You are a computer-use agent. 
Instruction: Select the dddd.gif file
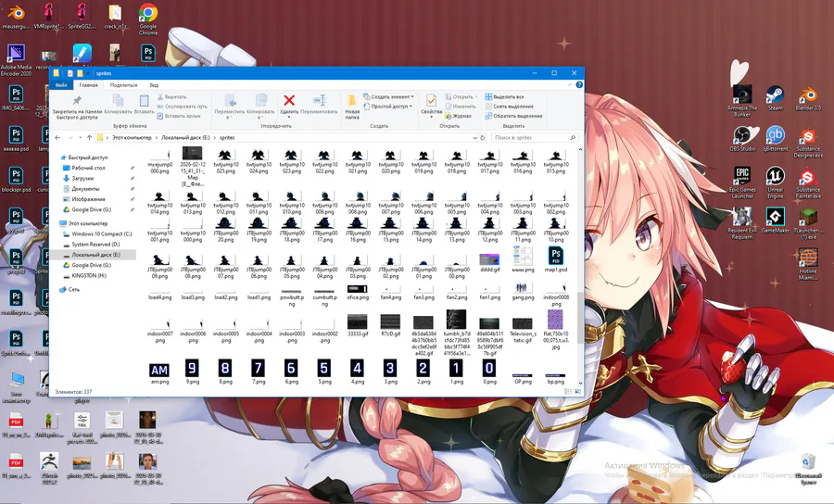489,260
